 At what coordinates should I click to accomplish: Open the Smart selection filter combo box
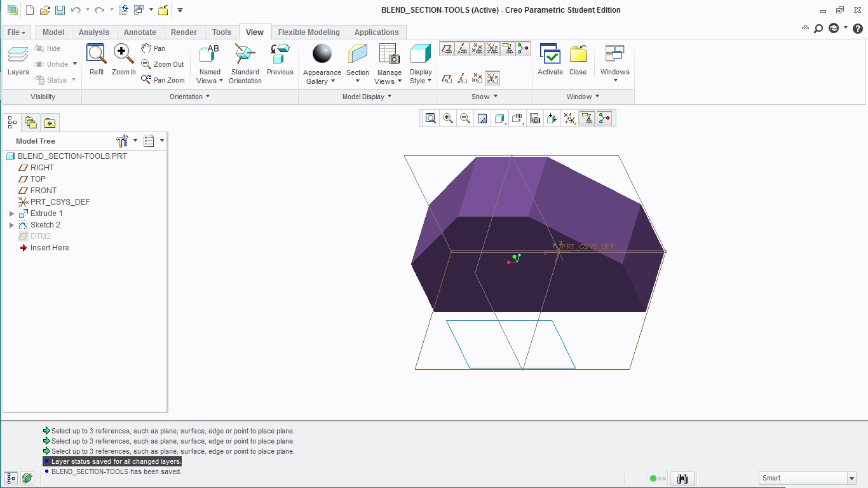coord(808,478)
